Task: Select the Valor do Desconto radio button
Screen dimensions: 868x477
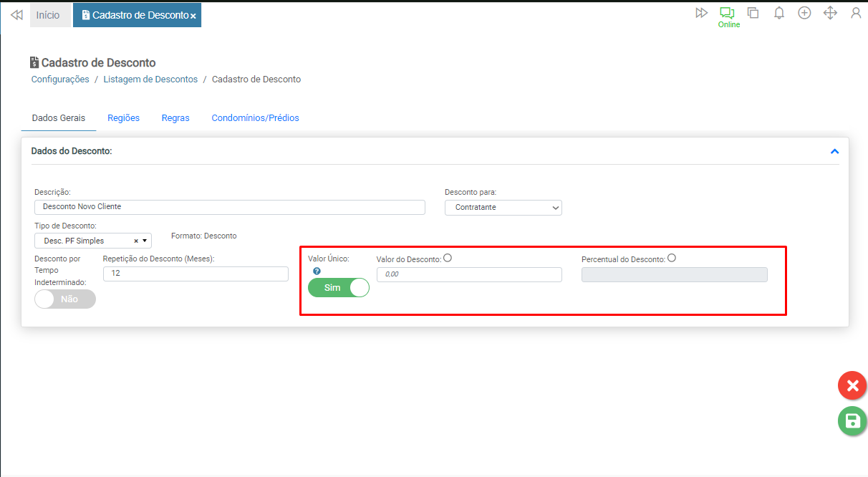Action: pos(448,259)
